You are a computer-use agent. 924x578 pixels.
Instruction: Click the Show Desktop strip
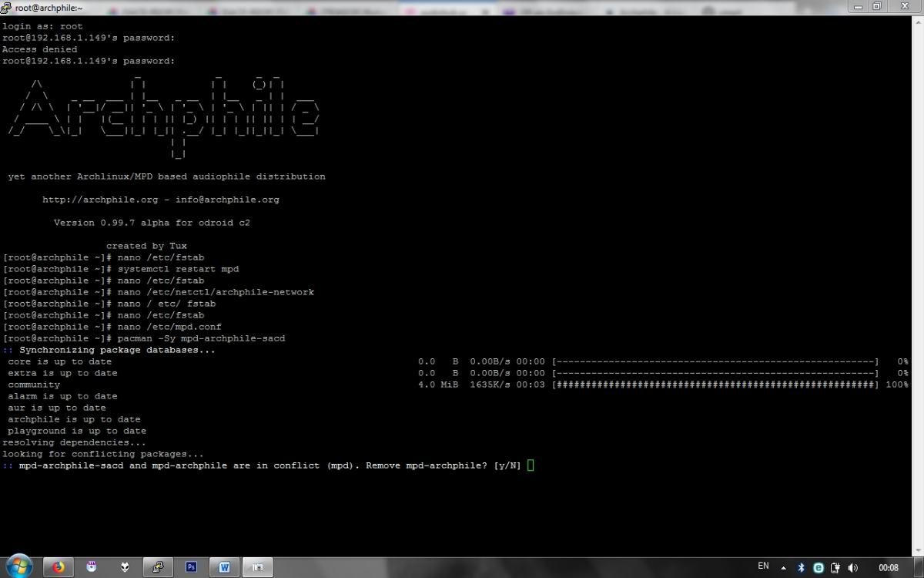[919, 567]
